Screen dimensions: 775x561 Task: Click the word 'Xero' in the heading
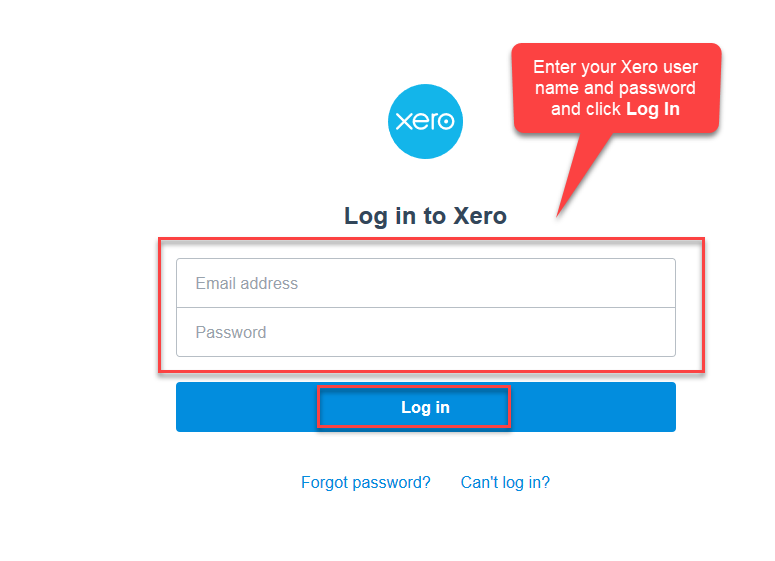481,215
